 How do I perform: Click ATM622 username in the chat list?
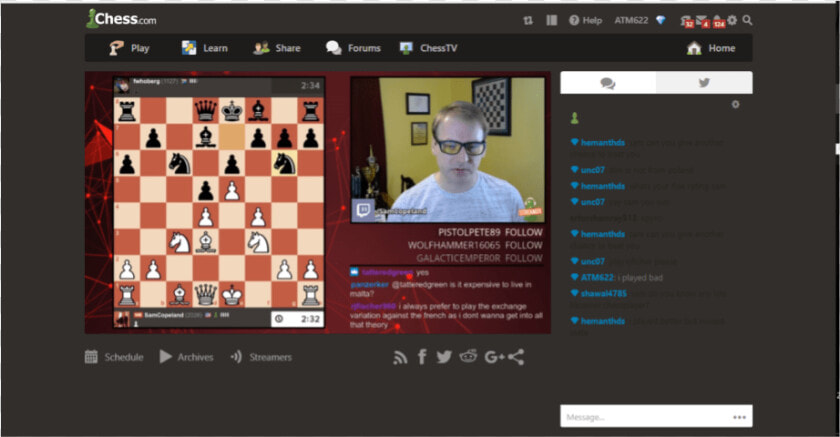[x=597, y=277]
